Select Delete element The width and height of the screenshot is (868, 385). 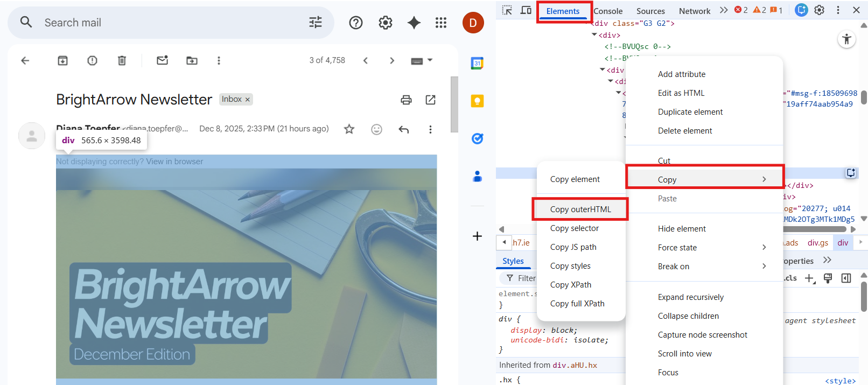(704, 131)
